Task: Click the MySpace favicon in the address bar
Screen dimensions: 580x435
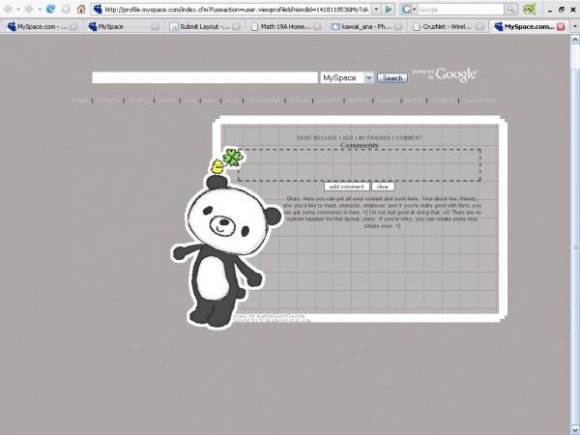Action: 98,9
